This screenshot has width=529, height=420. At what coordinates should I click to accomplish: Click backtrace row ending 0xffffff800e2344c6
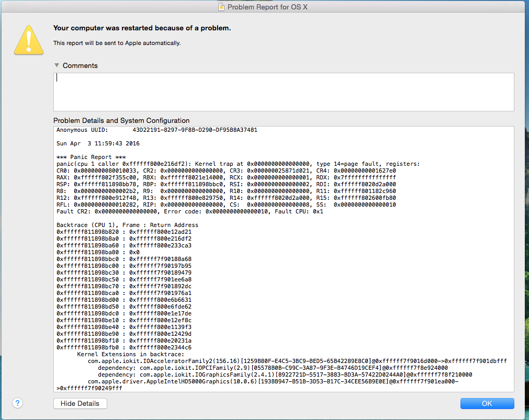click(x=124, y=347)
